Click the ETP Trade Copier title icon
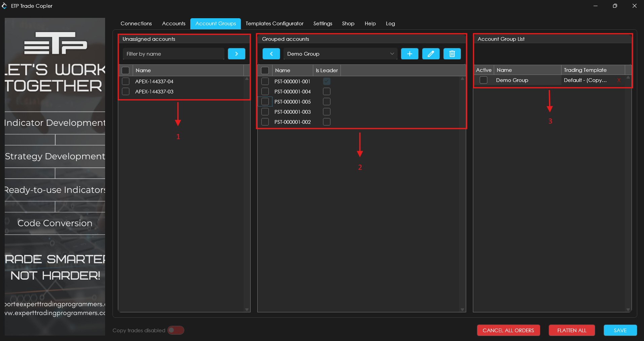The width and height of the screenshot is (644, 341). tap(4, 6)
